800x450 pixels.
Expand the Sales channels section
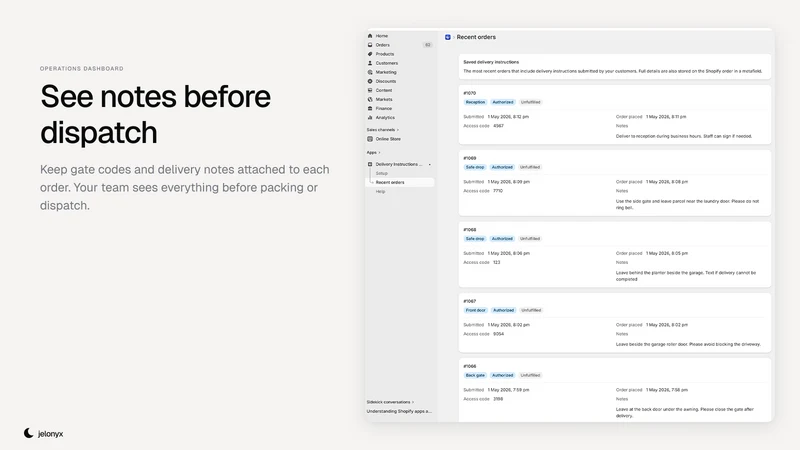(x=383, y=130)
